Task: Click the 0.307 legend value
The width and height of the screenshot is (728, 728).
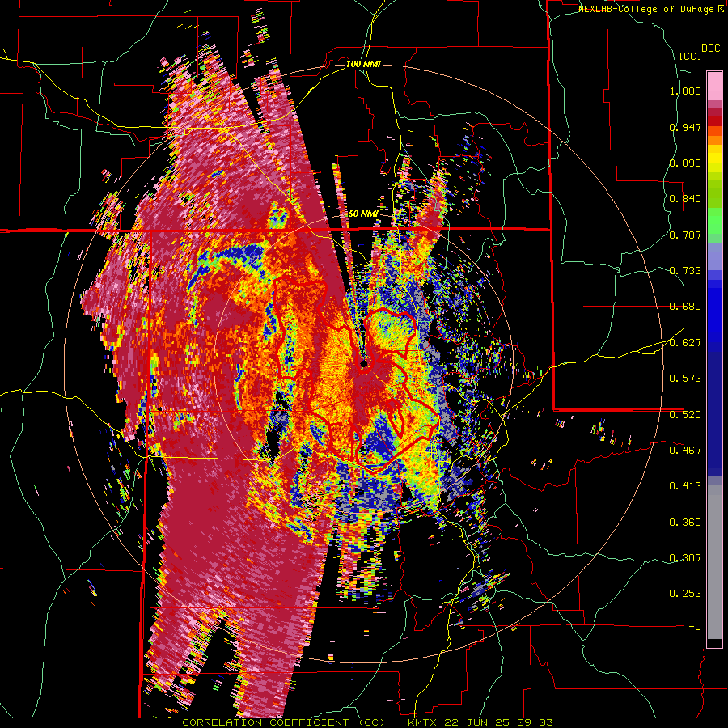Action: [685, 557]
